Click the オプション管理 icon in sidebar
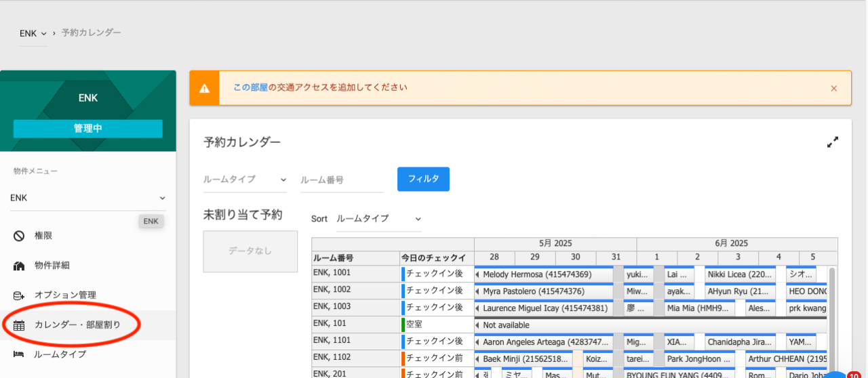868x378 pixels. (19, 295)
